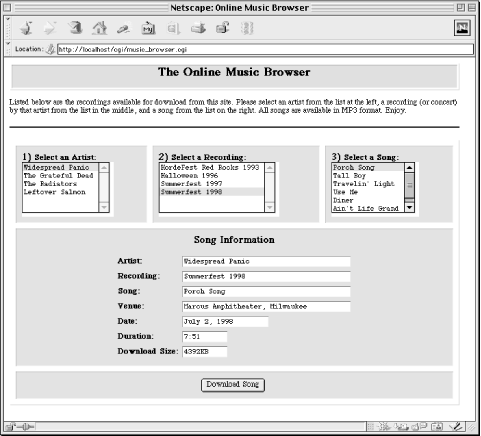
Task: Click the Netscape logo in the toolbar corner
Action: tap(462, 28)
